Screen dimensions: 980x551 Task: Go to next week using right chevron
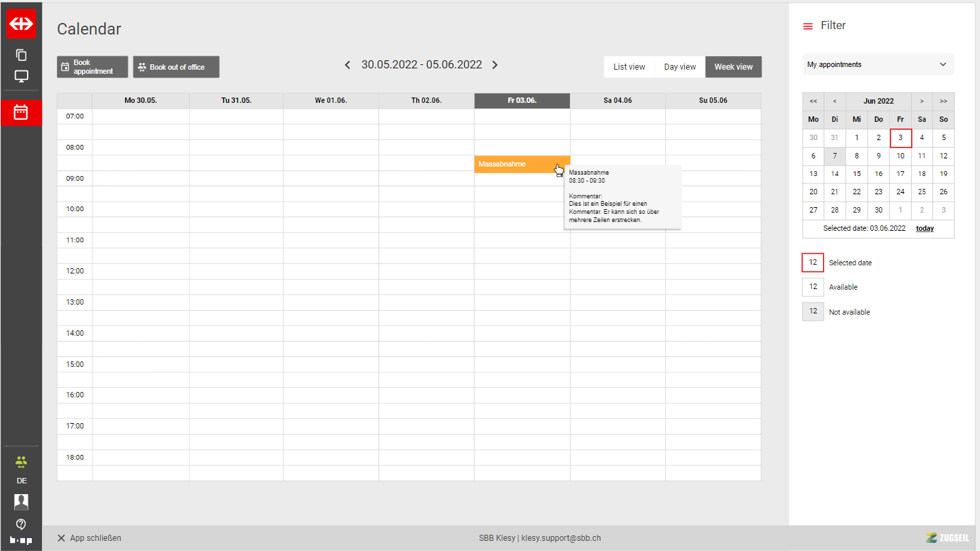click(x=495, y=65)
